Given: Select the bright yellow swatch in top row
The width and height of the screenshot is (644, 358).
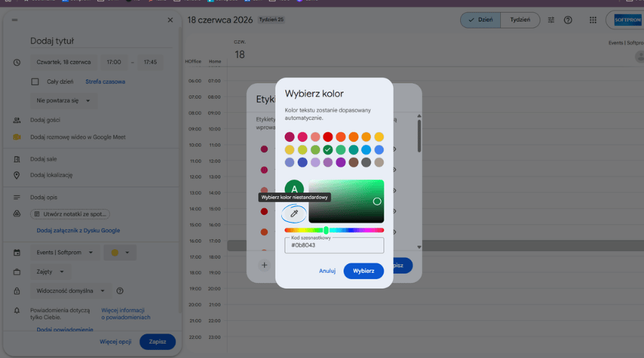Looking at the screenshot, I should [x=379, y=137].
